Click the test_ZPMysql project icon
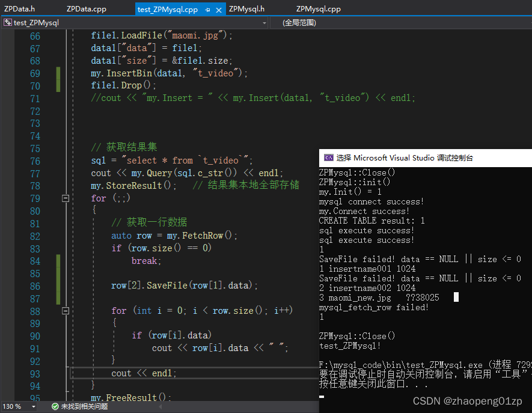This screenshot has height=413, width=532. coord(7,23)
